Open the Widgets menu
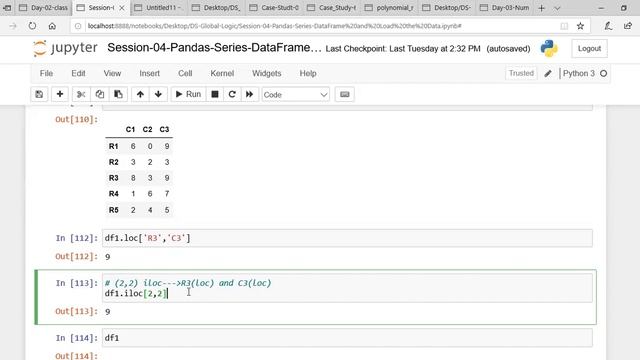Screen dimensions: 640x360 [x=267, y=73]
